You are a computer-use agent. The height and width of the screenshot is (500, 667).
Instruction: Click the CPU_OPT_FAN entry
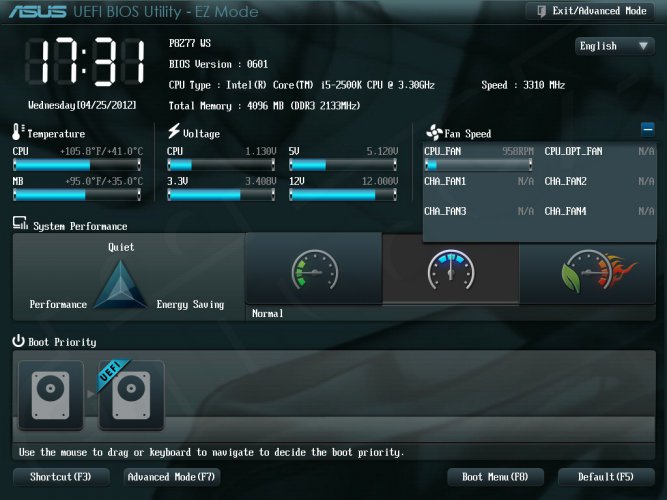599,151
